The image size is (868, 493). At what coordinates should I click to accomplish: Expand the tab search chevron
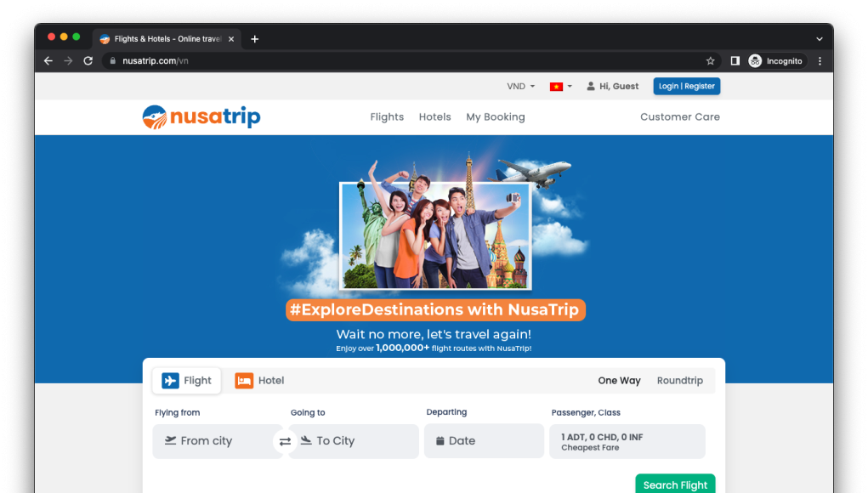[x=820, y=39]
